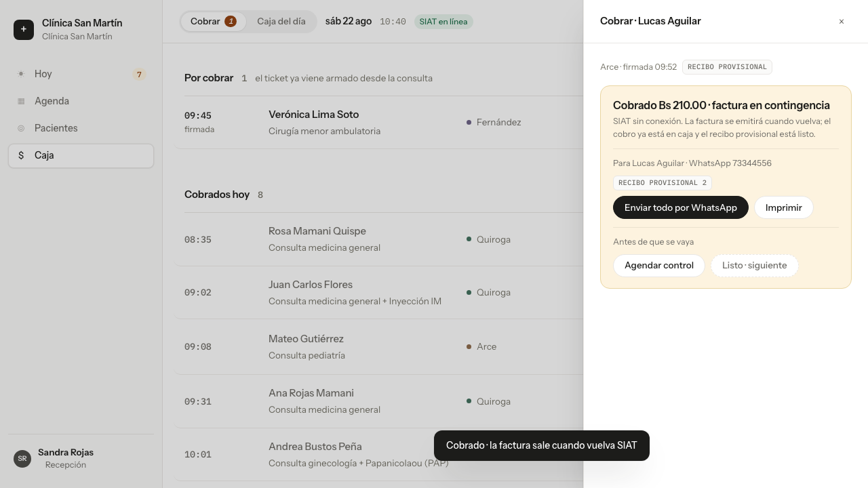
Task: Click the Caja dollar sign icon
Action: point(21,155)
